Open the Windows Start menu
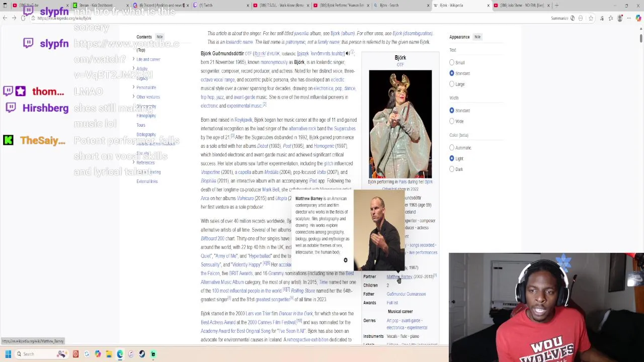Image resolution: width=644 pixels, height=362 pixels. pyautogui.click(x=8, y=354)
